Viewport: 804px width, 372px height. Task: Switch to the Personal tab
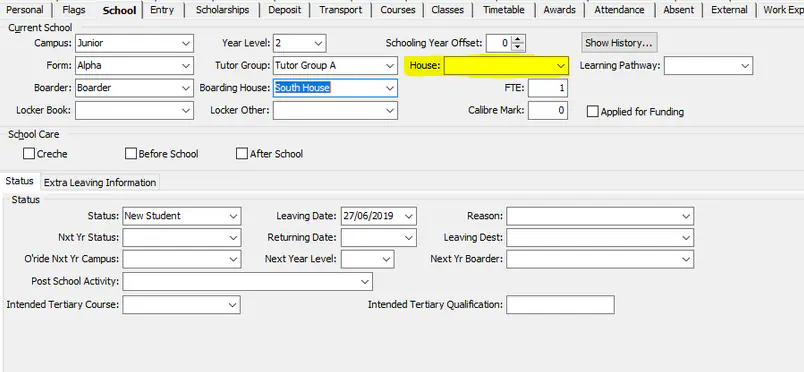25,10
